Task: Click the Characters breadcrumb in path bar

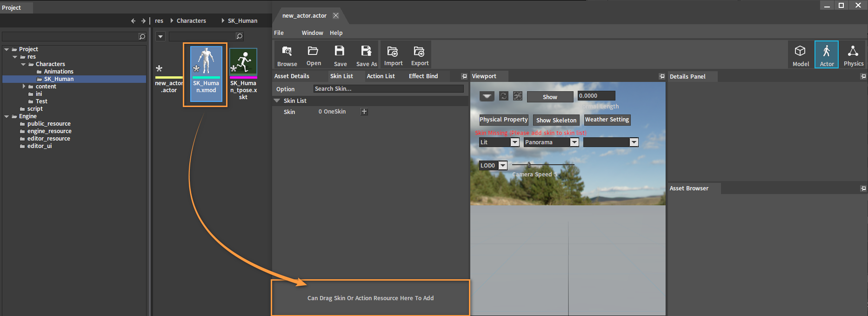Action: click(191, 21)
